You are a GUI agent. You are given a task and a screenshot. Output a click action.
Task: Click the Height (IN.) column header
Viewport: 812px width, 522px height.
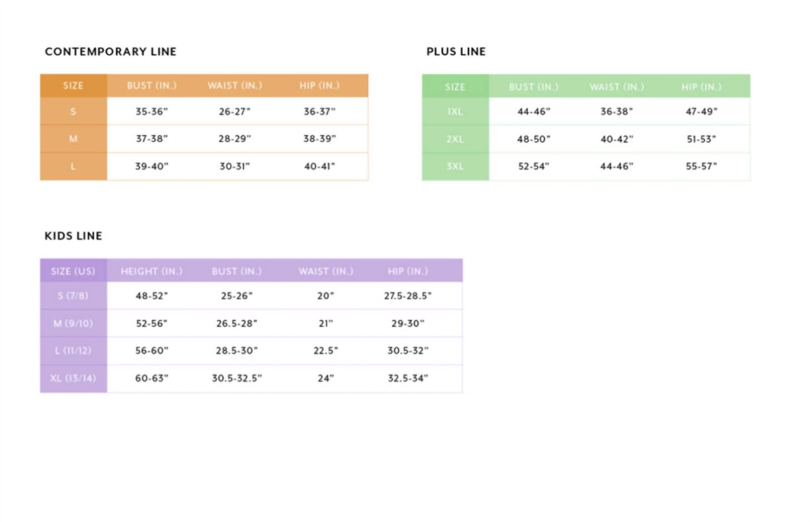[x=151, y=271]
